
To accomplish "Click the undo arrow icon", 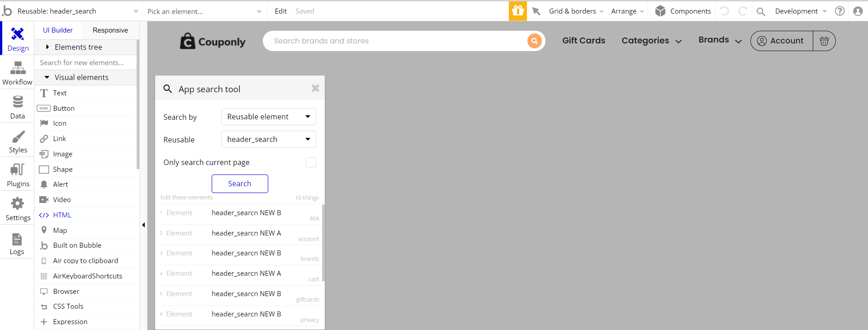I will click(725, 11).
